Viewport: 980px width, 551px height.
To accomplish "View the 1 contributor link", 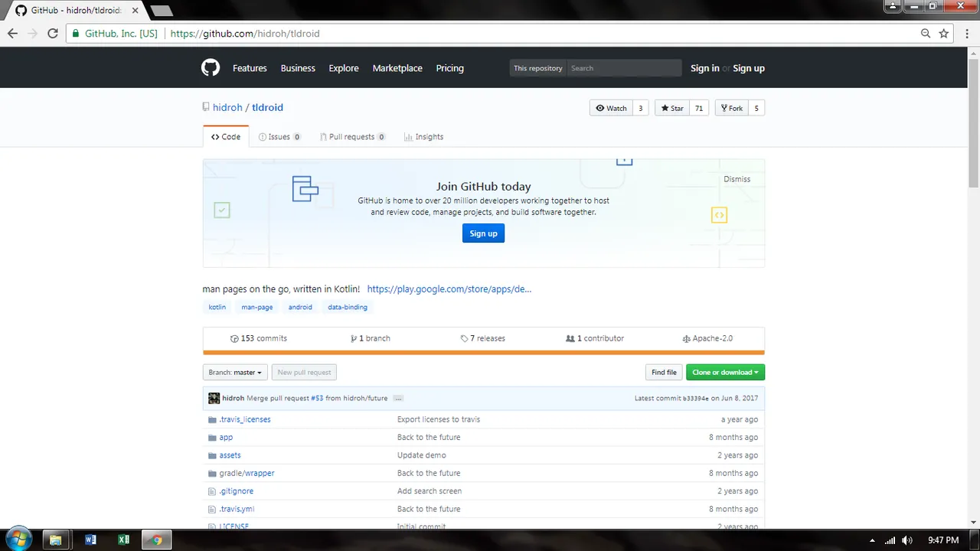I will [x=595, y=338].
